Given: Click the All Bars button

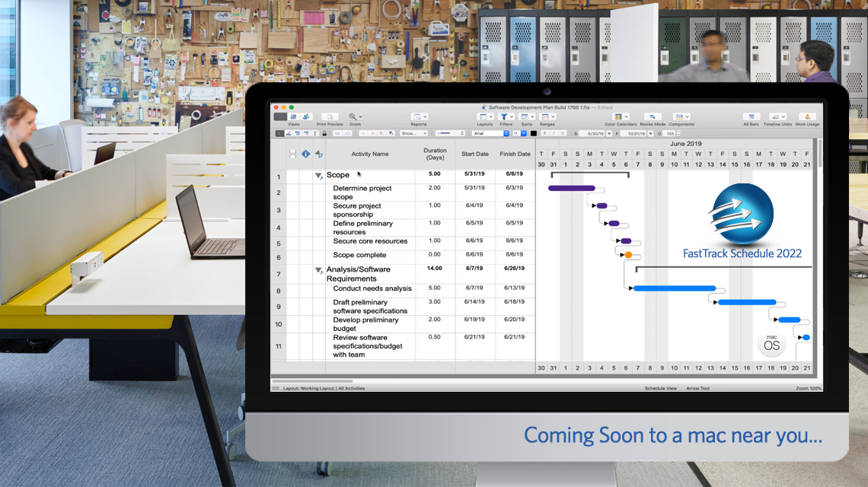Looking at the screenshot, I should (752, 116).
